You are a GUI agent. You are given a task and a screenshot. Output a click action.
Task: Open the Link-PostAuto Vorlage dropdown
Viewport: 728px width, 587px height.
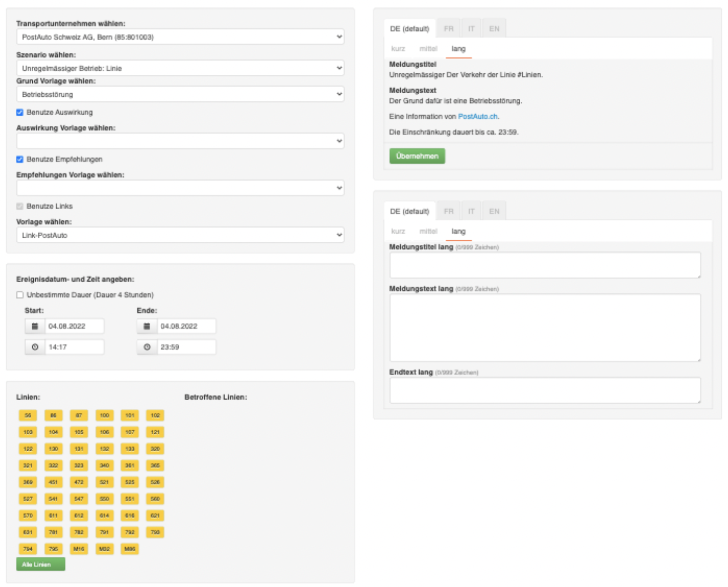click(x=180, y=235)
